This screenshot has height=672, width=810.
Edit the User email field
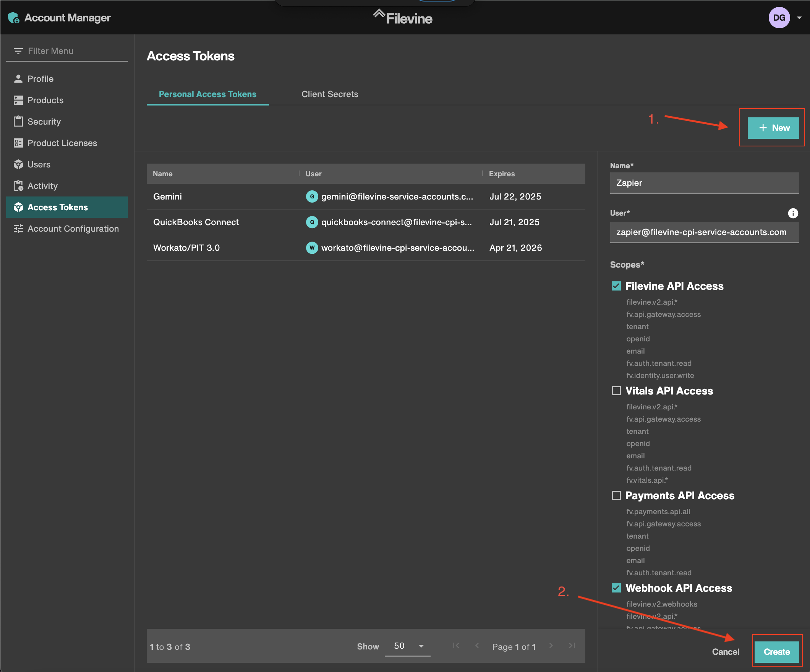point(704,232)
